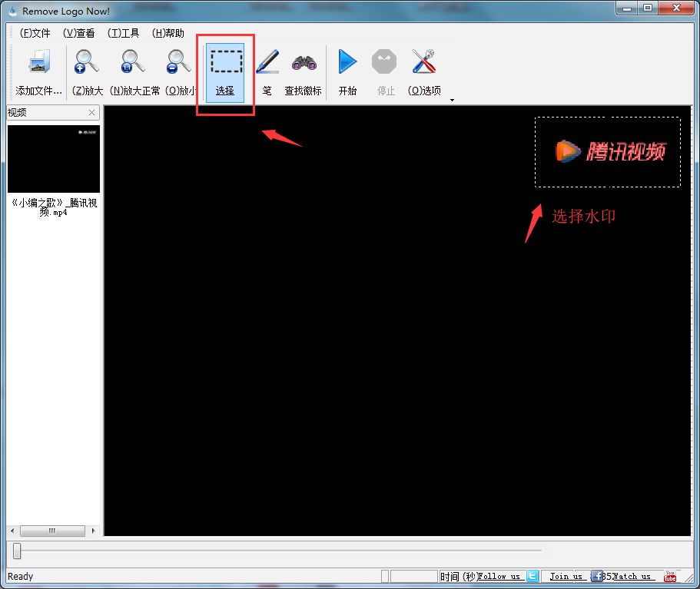Click the Join us link
700x589 pixels.
(566, 577)
